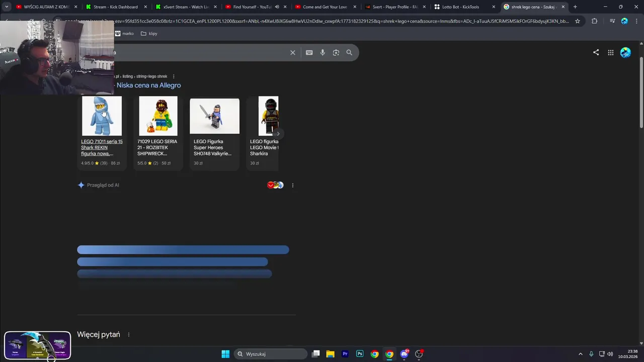This screenshot has width=644, height=362.
Task: Click the Google search input field
Action: point(201,52)
